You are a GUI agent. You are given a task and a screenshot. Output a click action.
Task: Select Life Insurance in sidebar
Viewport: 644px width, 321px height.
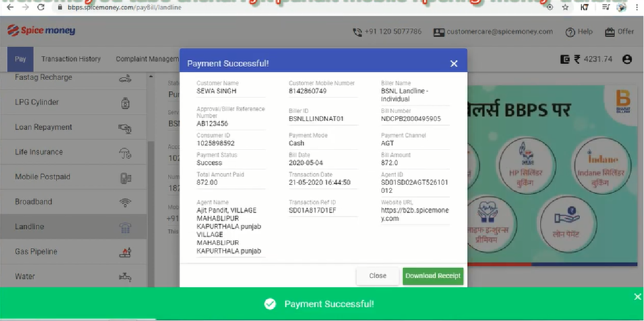[x=73, y=152]
